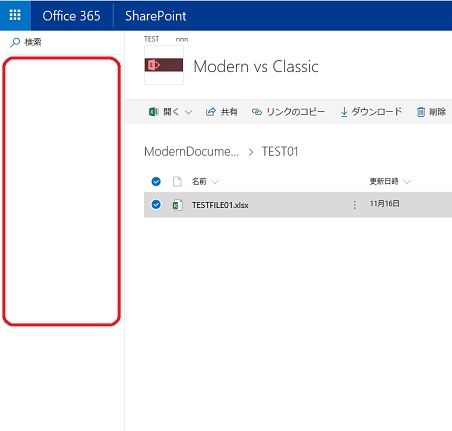Screen dimensions: 452x431
Task: Click the Excel icon in command bar
Action: 153,112
